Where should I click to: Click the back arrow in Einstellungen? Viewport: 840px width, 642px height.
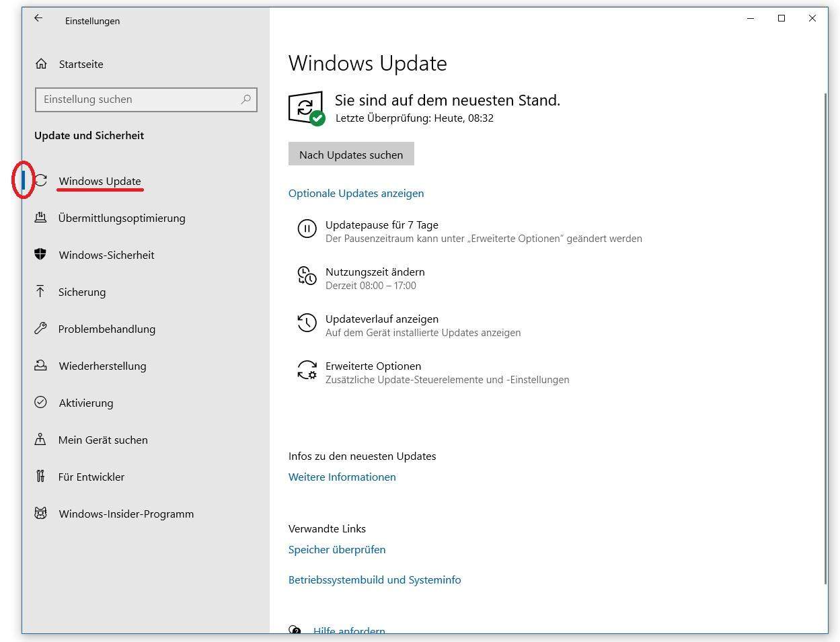point(38,19)
